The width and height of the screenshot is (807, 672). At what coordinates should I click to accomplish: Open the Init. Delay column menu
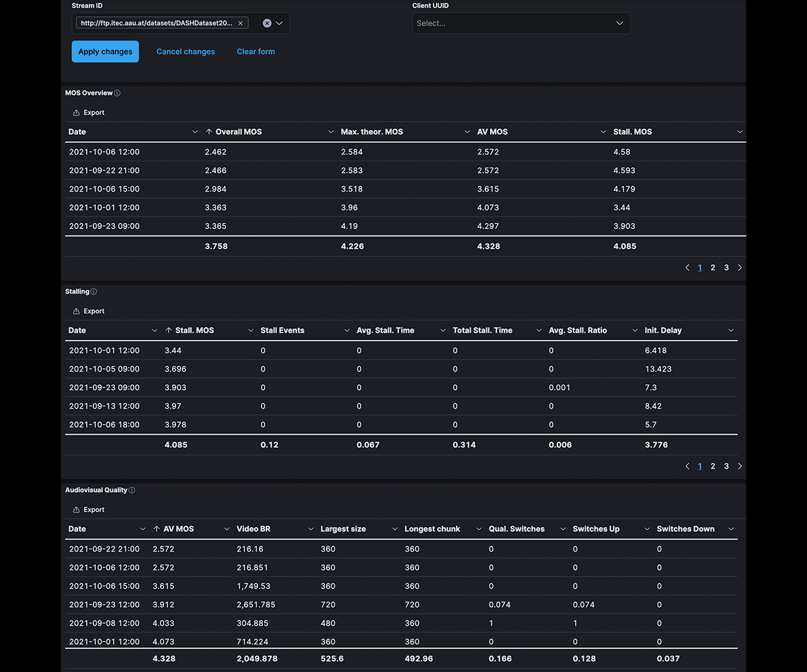[731, 331]
